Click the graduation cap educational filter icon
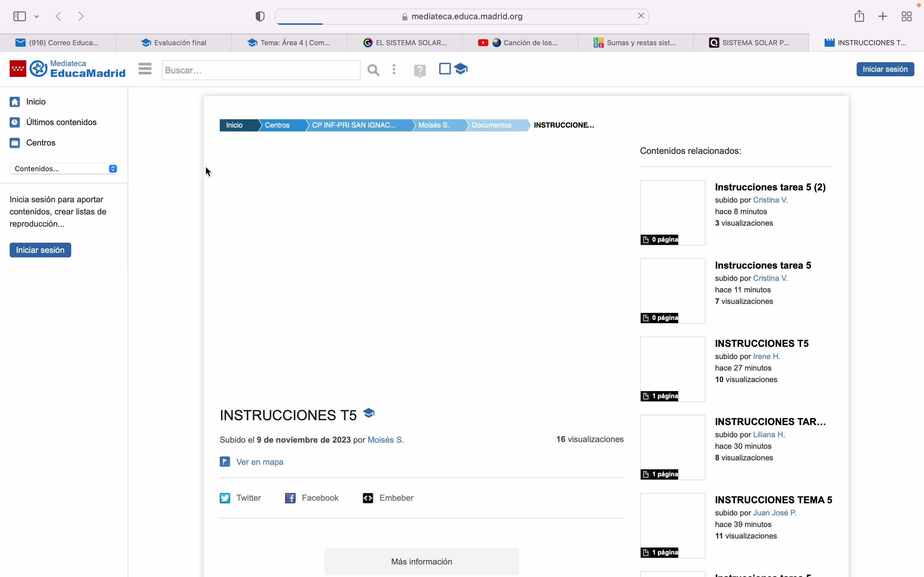924x577 pixels. tap(461, 69)
